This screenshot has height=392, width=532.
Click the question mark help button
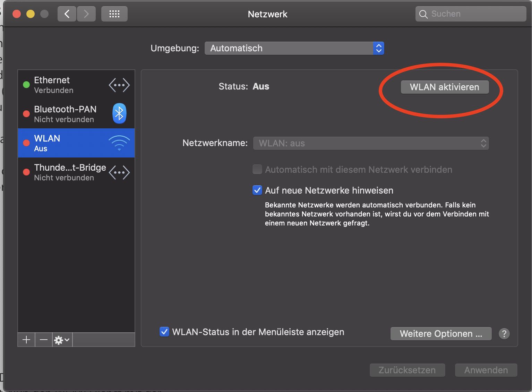pyautogui.click(x=504, y=334)
